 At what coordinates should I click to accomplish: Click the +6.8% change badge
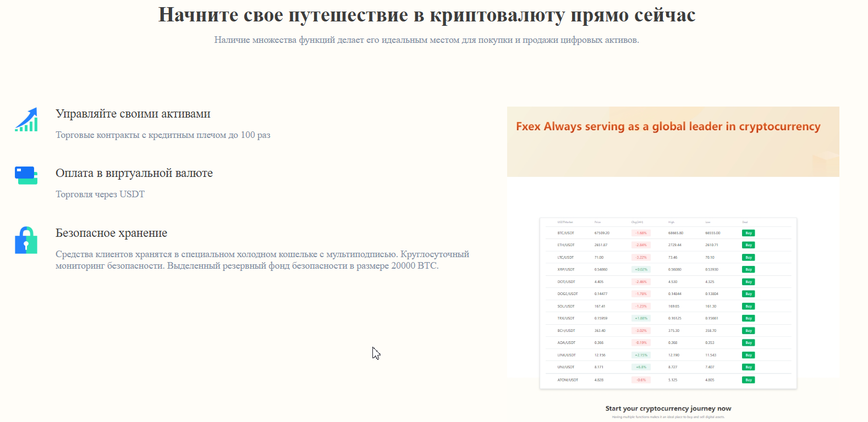pos(641,367)
